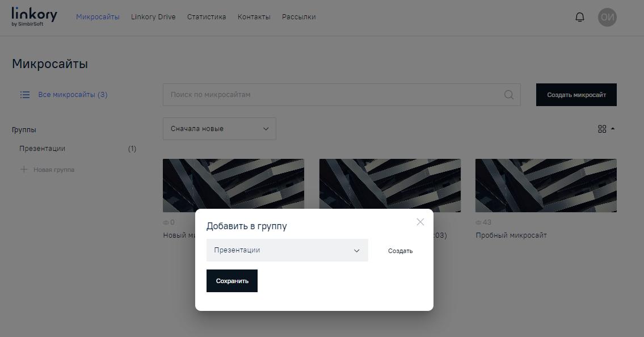Click the eye icon showing 43 views
This screenshot has width=644, height=337.
coord(477,222)
